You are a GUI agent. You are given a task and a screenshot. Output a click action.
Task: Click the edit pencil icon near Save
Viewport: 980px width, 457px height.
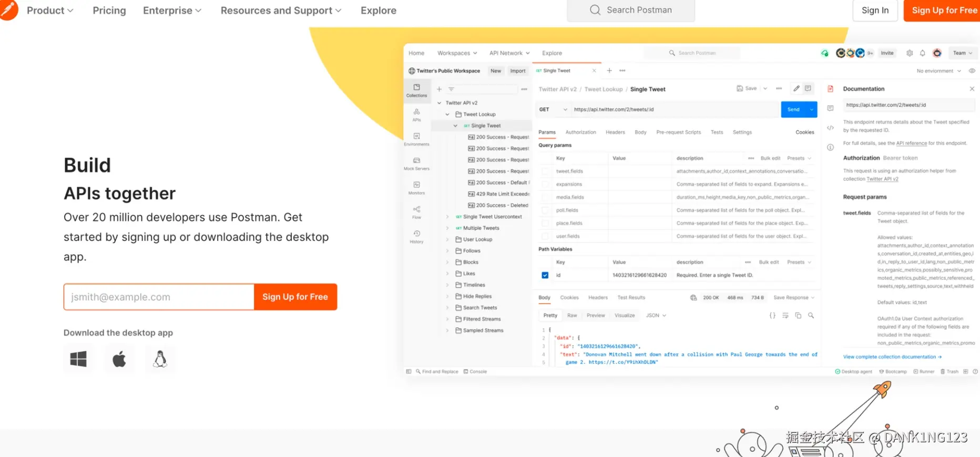click(797, 88)
